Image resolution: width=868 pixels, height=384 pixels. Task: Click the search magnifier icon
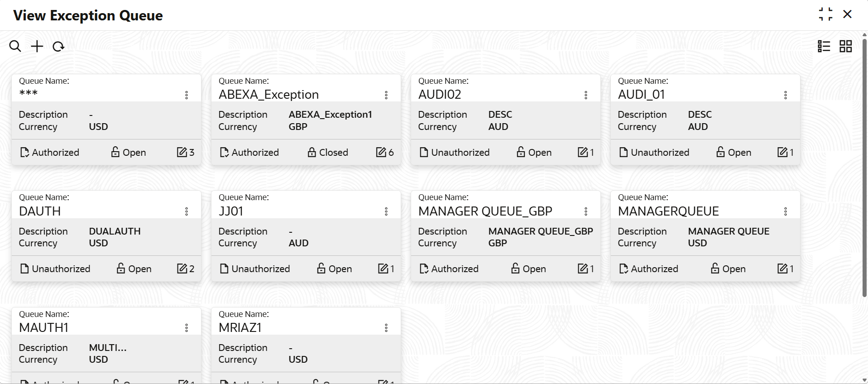(x=15, y=46)
